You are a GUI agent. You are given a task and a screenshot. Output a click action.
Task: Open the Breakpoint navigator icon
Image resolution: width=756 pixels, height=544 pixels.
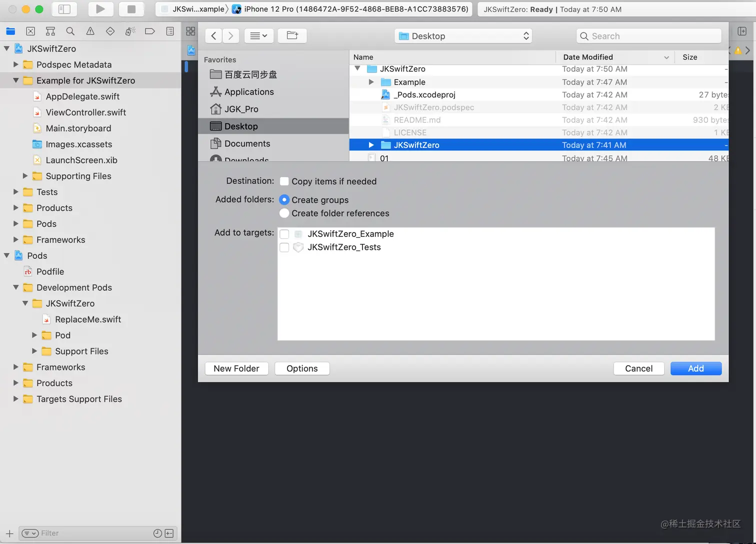[150, 31]
